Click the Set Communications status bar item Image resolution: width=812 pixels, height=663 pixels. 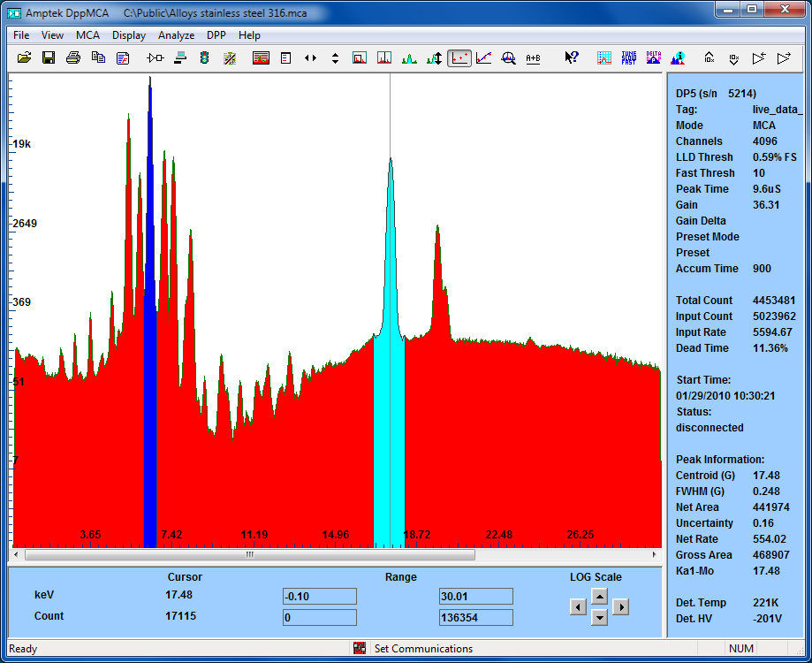point(422,649)
